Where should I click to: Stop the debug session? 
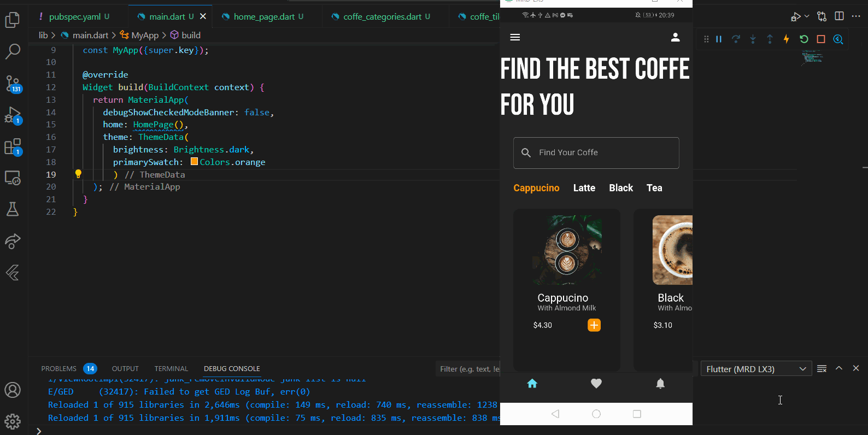pyautogui.click(x=820, y=39)
